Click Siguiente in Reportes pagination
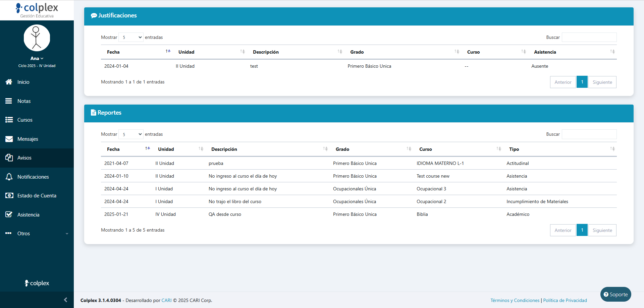The width and height of the screenshot is (644, 308). click(x=602, y=230)
